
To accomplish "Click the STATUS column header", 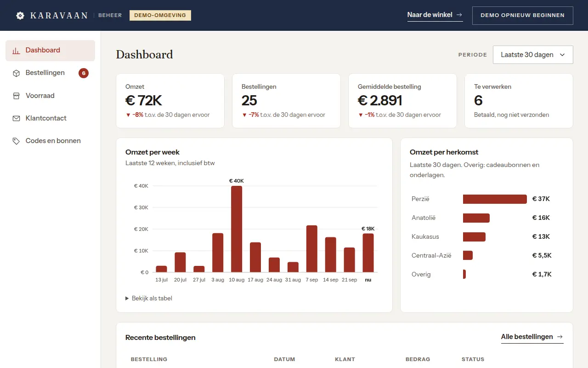I will pyautogui.click(x=473, y=359).
